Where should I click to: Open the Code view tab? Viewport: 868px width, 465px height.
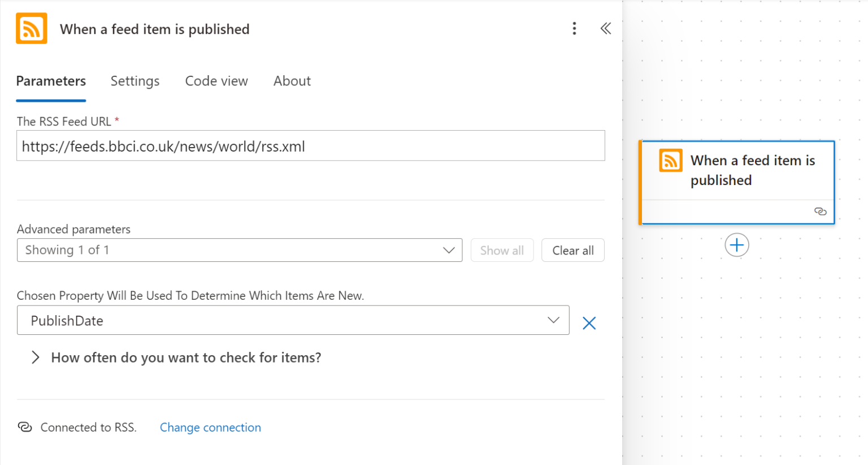pos(216,81)
